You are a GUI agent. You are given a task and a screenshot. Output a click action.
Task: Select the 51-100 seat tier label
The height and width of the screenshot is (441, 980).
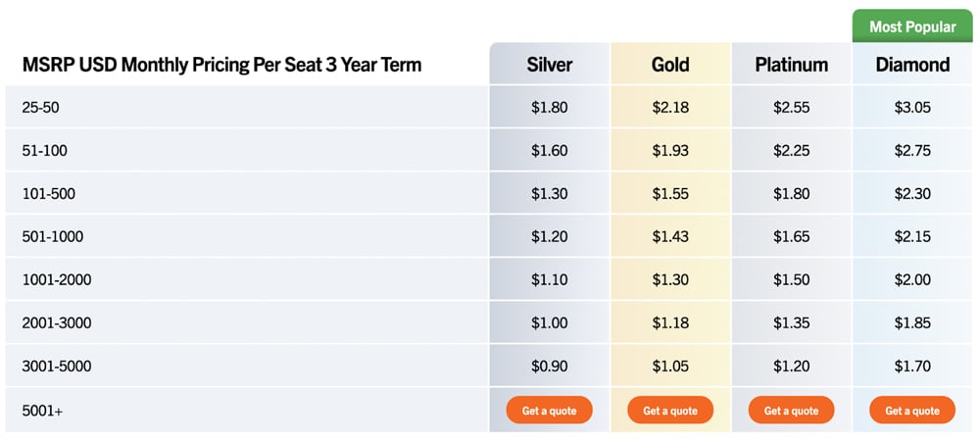tap(45, 151)
